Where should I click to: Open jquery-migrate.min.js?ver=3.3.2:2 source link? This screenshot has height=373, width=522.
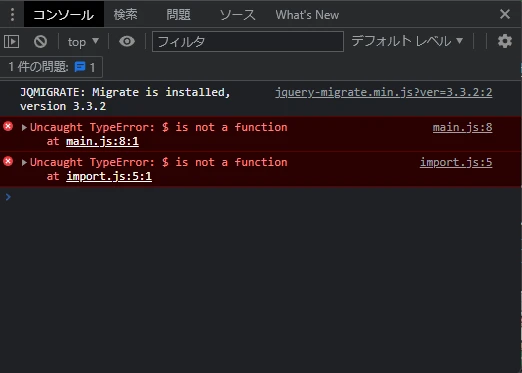[383, 92]
